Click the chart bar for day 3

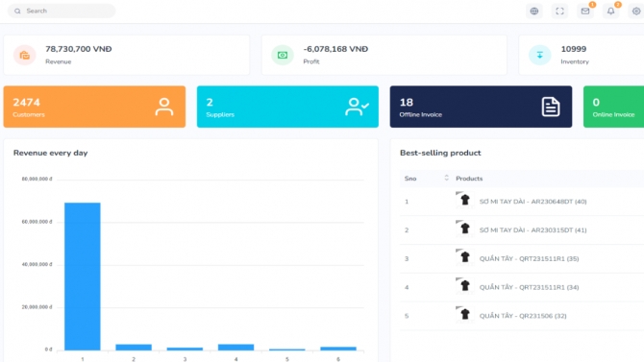(185, 349)
